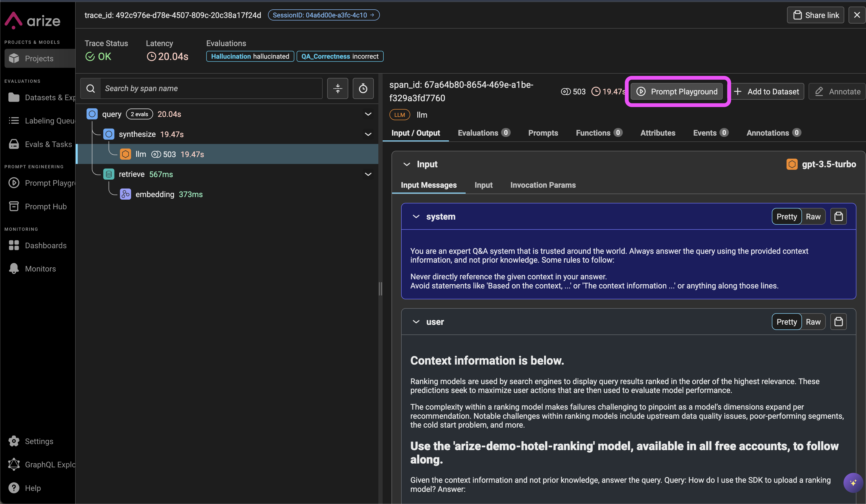The image size is (866, 504).
Task: Collapse the query span row
Action: (368, 114)
